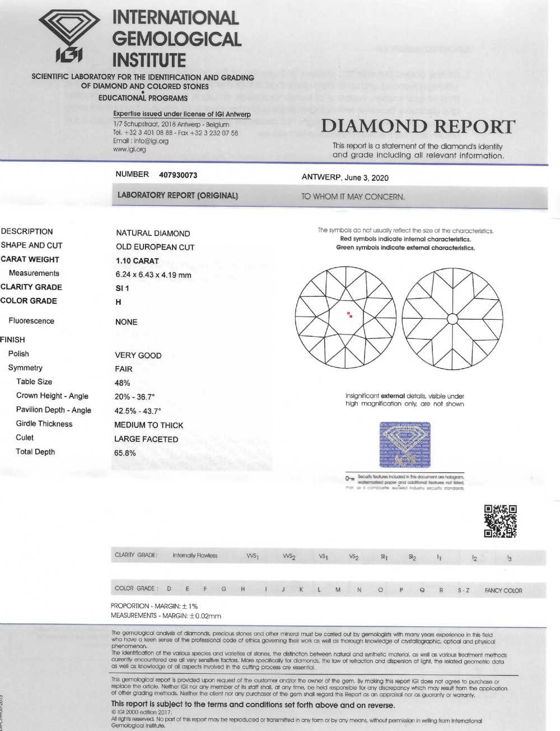Click the blue hologram security seal
This screenshot has width=560, height=731.
click(405, 444)
